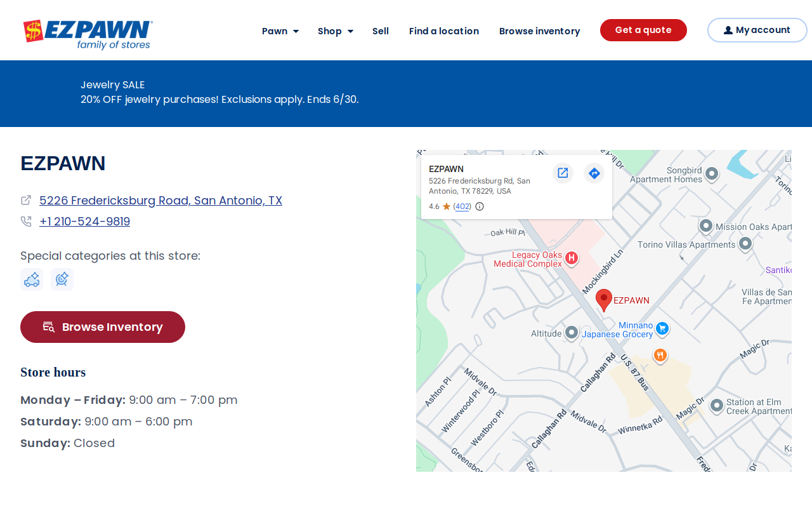The height and width of the screenshot is (508, 812).
Task: Click the info icon beside the 402 reviews
Action: pyautogui.click(x=480, y=206)
